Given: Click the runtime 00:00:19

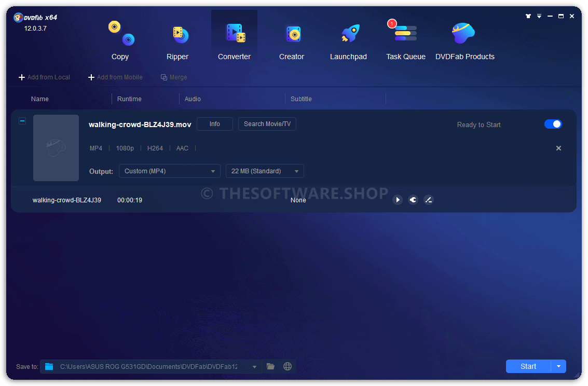Looking at the screenshot, I should [130, 200].
